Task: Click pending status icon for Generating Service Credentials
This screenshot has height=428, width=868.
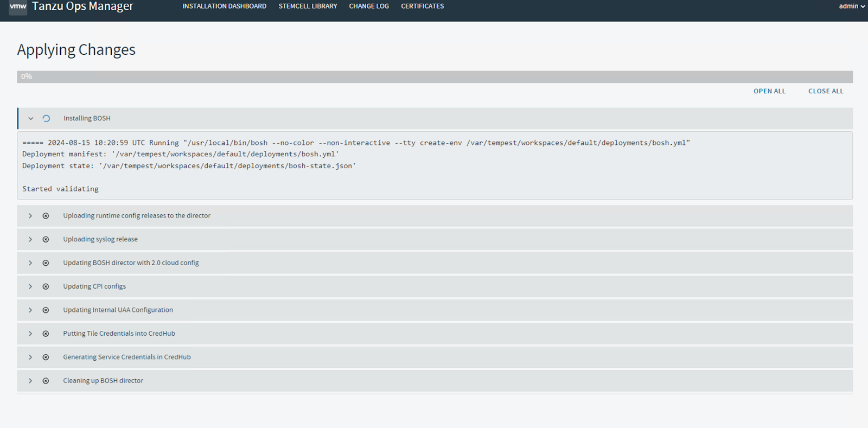Action: 46,357
